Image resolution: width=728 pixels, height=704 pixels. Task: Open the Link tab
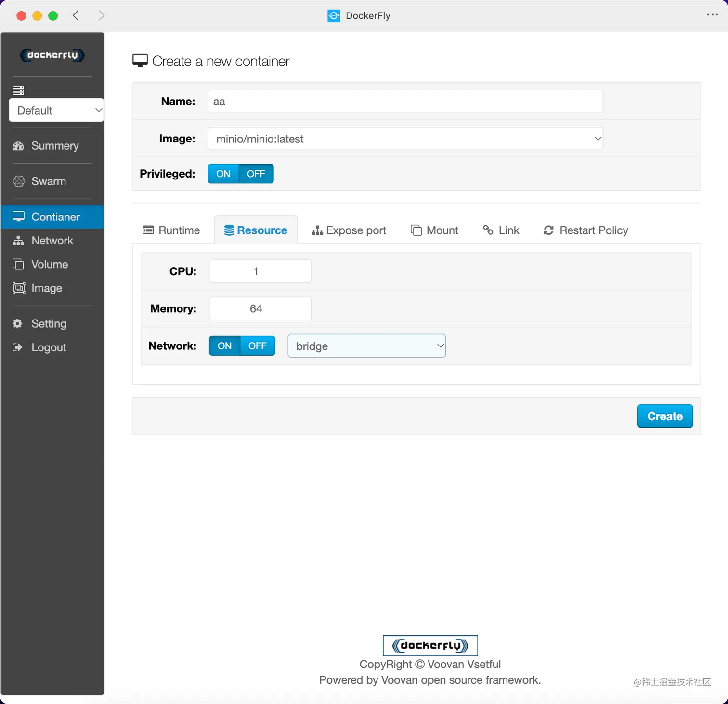coord(501,230)
